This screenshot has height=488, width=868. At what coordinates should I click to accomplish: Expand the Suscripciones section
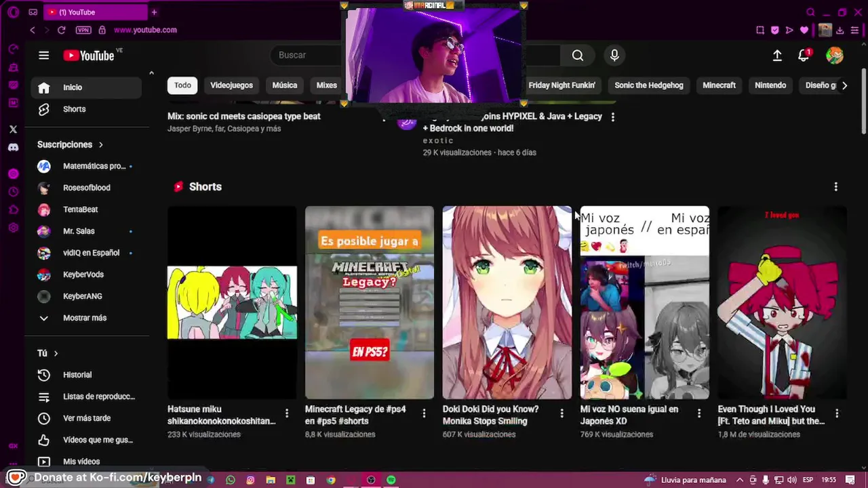coord(71,144)
